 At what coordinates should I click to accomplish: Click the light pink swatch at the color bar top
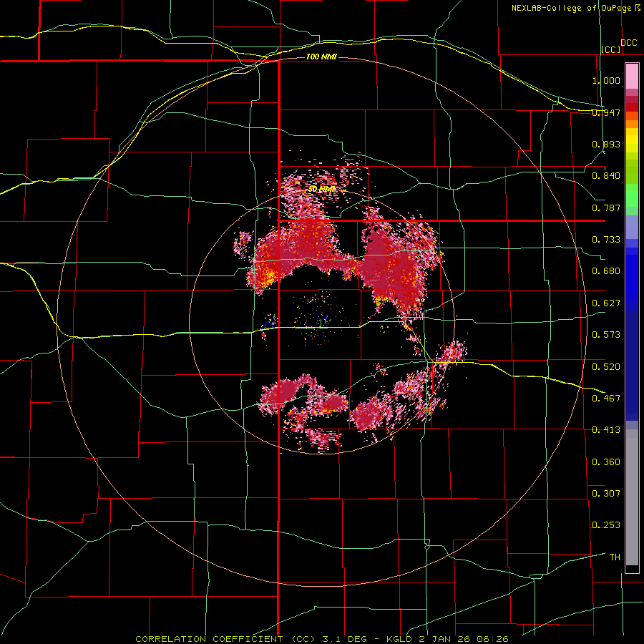(632, 76)
